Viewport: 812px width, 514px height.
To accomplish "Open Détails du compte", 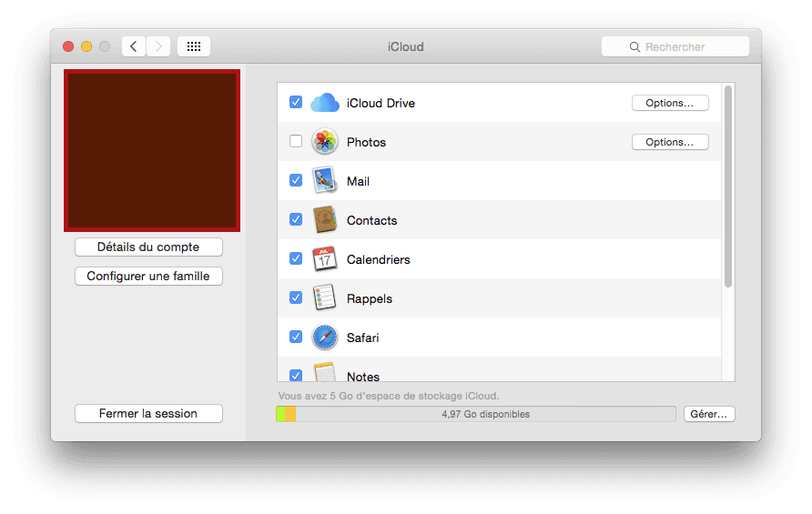I will pyautogui.click(x=148, y=247).
